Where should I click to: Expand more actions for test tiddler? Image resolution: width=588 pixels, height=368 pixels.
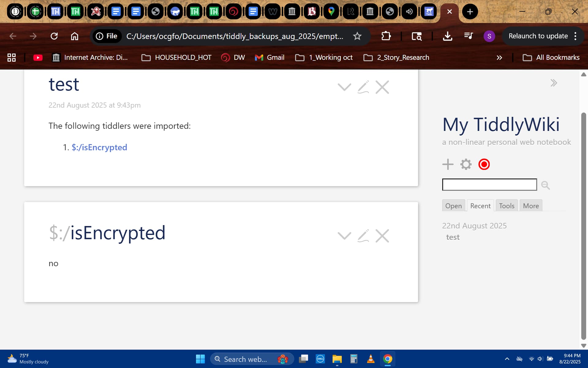[344, 87]
